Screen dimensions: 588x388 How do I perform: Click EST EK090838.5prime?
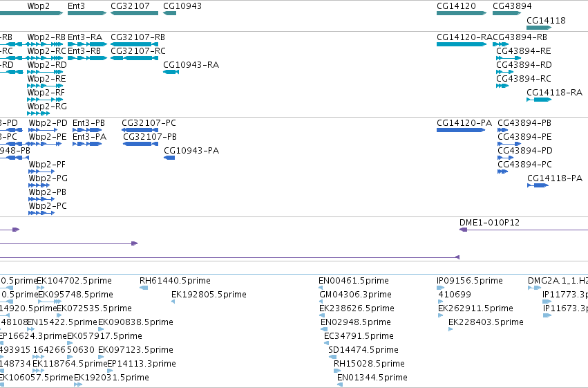101,329
